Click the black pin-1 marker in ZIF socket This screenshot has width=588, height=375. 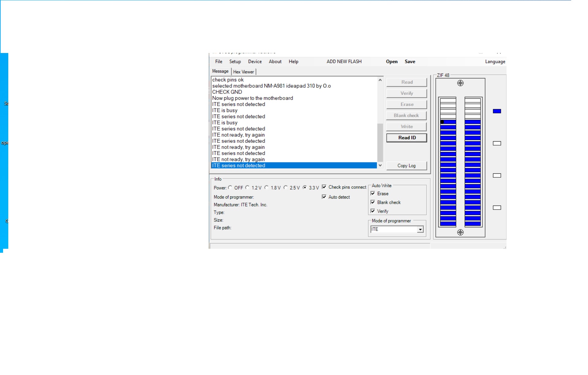point(442,122)
